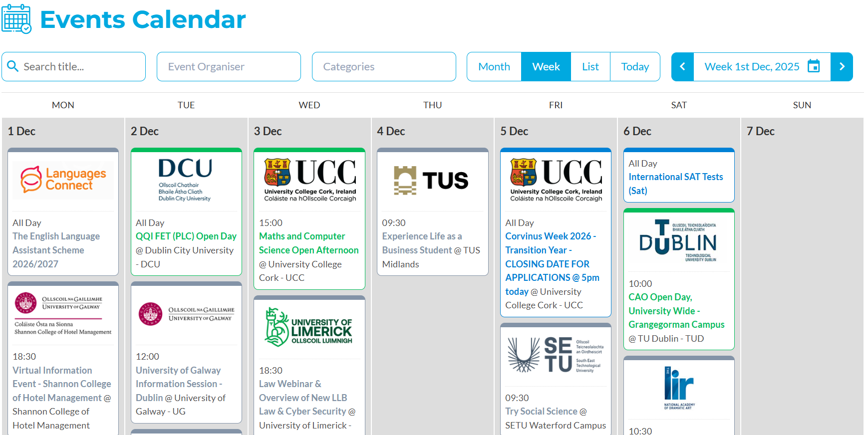Click the 4 Dec date heading
868x435 pixels.
click(x=391, y=131)
